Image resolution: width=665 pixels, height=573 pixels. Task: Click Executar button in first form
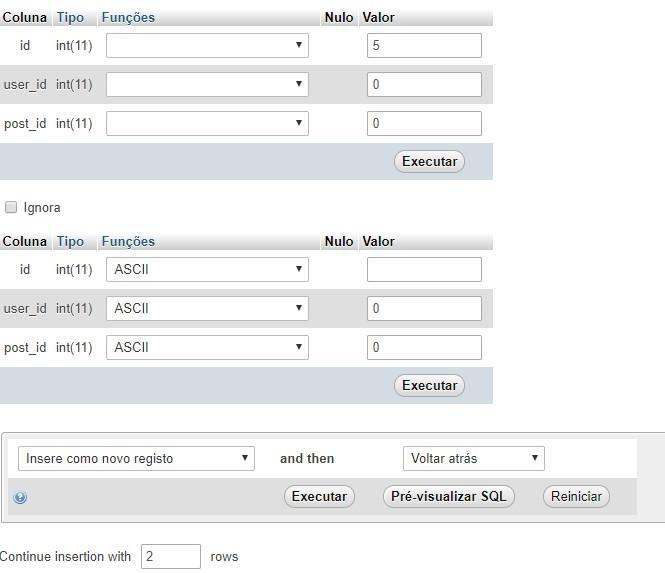429,161
